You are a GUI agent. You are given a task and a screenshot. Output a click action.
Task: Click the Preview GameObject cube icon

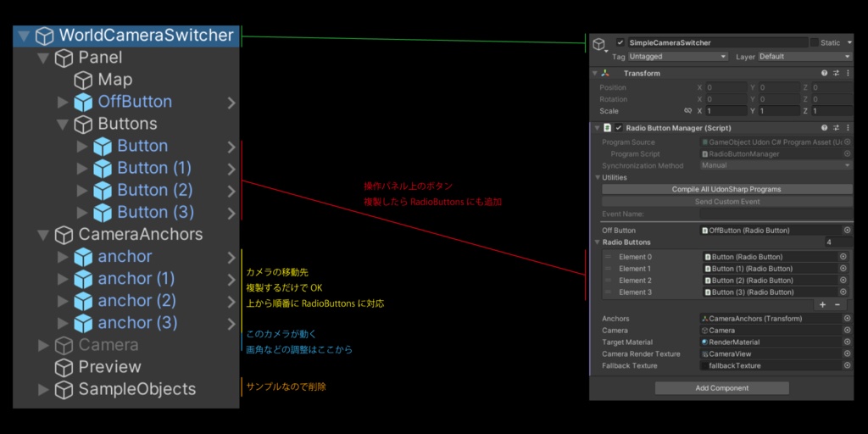(64, 368)
